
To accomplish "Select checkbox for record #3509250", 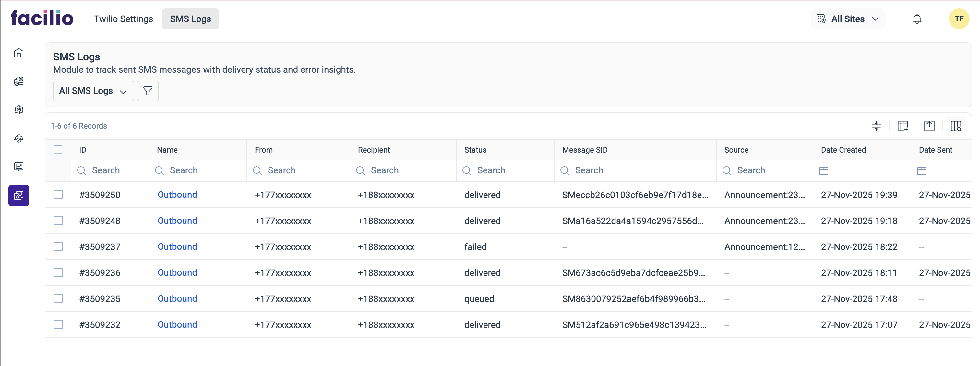I will [x=58, y=195].
